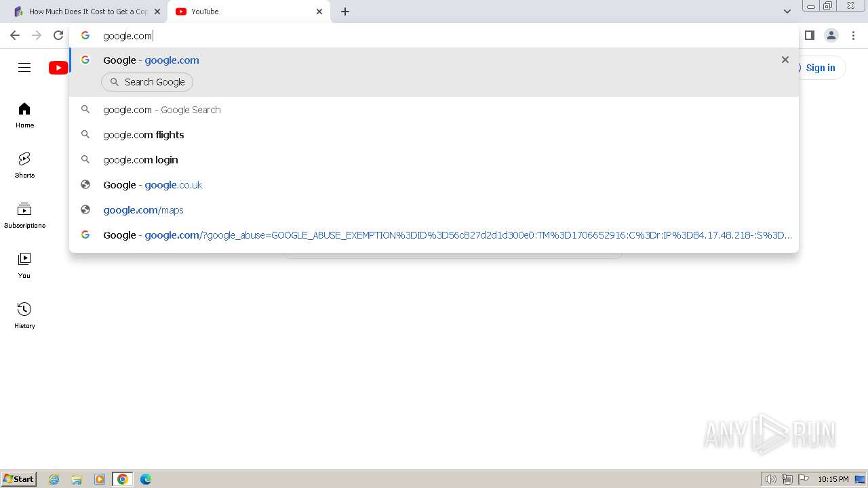
Task: Open History in YouTube sidebar
Action: pyautogui.click(x=24, y=316)
